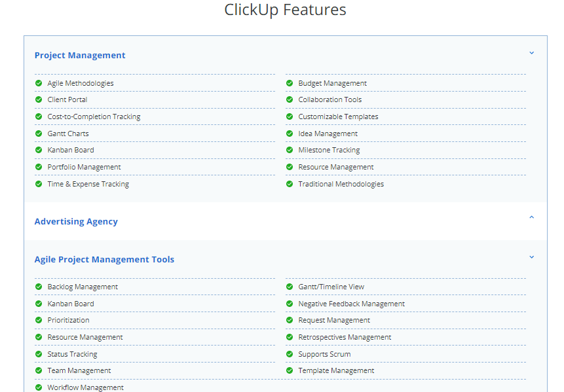Click the Agile Project Management Tools heading
564x392 pixels.
pos(104,260)
